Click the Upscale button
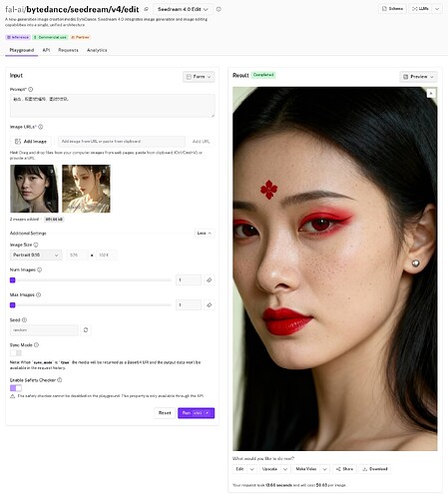 269,469
